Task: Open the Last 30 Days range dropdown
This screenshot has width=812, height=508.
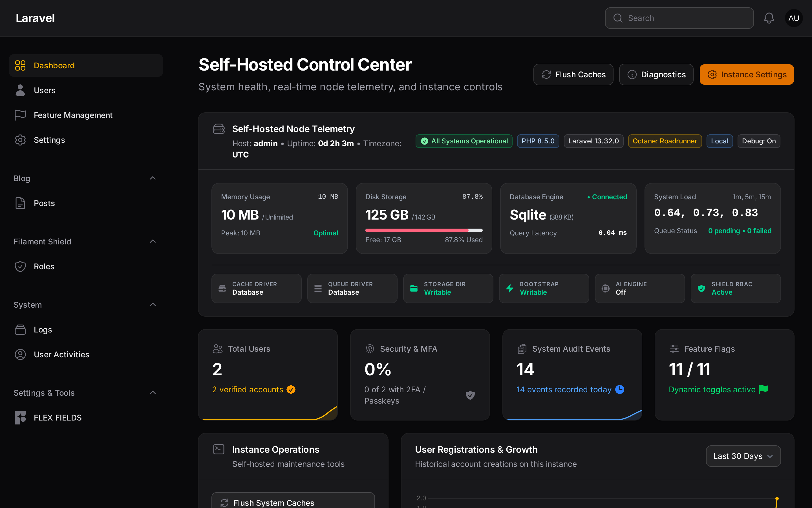Action: tap(743, 456)
